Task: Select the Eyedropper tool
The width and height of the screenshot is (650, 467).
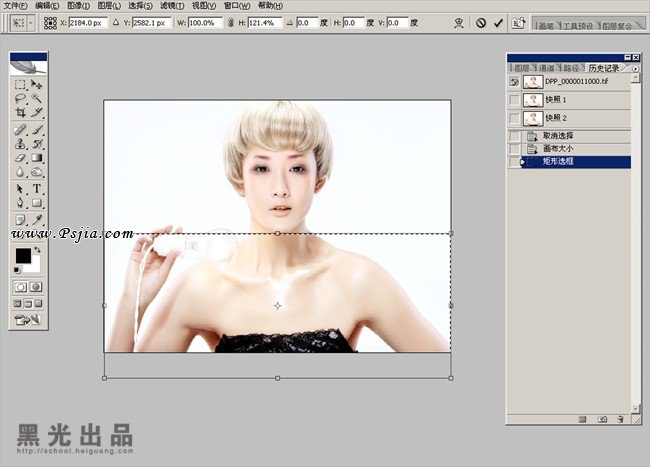Action: pos(37,218)
